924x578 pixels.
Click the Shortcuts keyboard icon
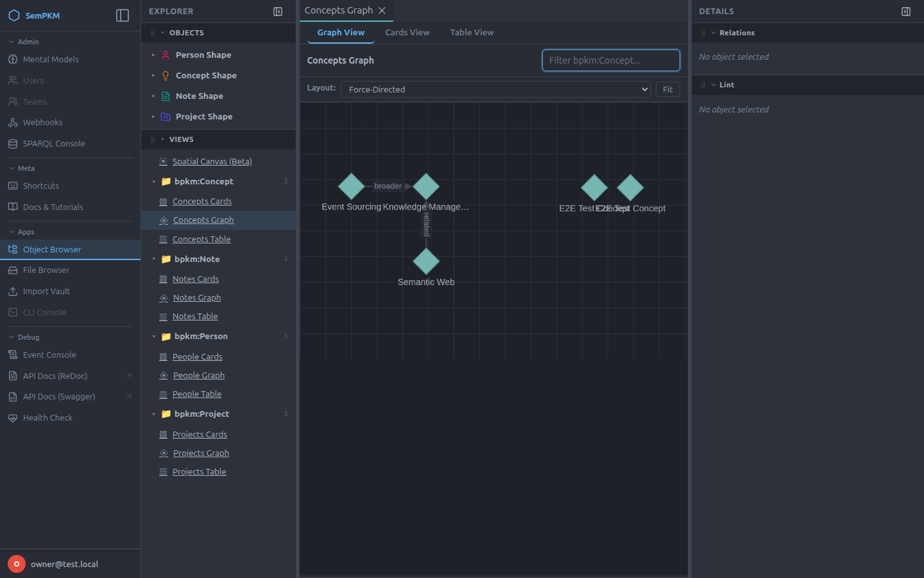tap(13, 186)
